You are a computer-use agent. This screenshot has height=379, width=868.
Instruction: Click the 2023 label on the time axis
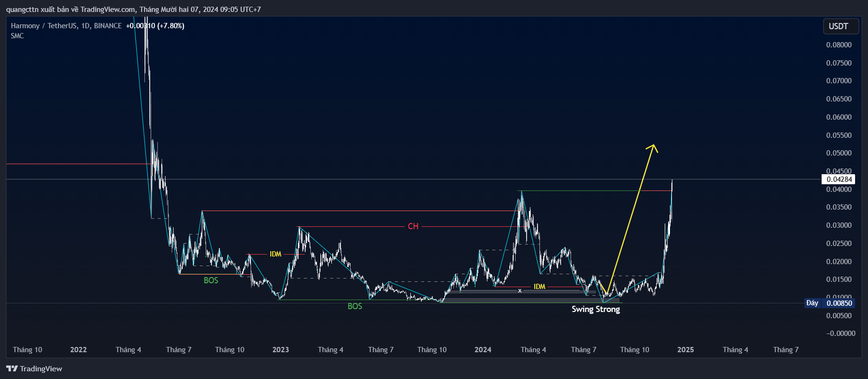281,350
